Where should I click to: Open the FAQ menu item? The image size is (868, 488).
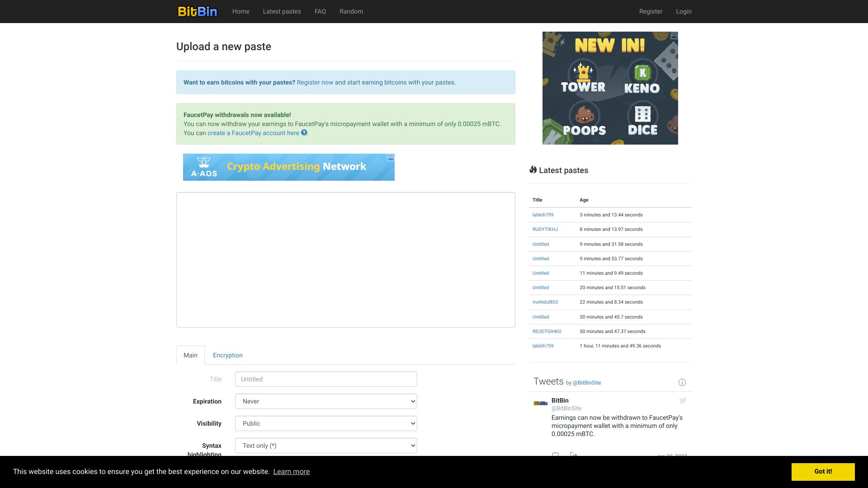320,11
